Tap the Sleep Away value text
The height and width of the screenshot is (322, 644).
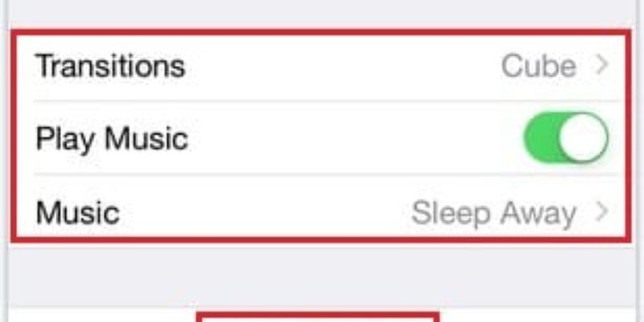pos(493,213)
